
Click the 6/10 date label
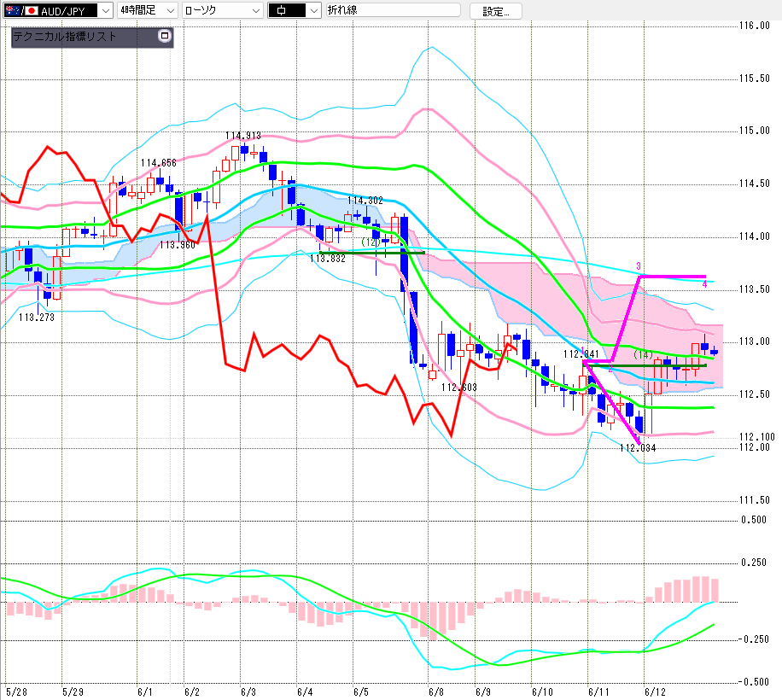pyautogui.click(x=543, y=692)
